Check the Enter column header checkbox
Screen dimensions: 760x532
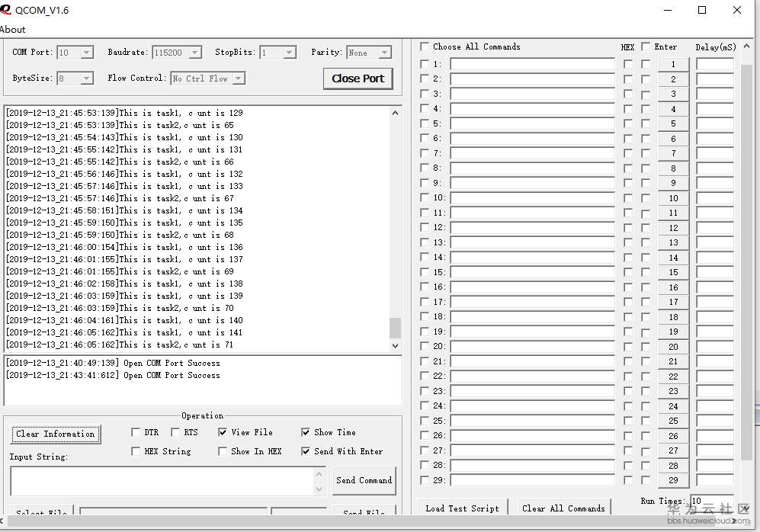point(646,46)
